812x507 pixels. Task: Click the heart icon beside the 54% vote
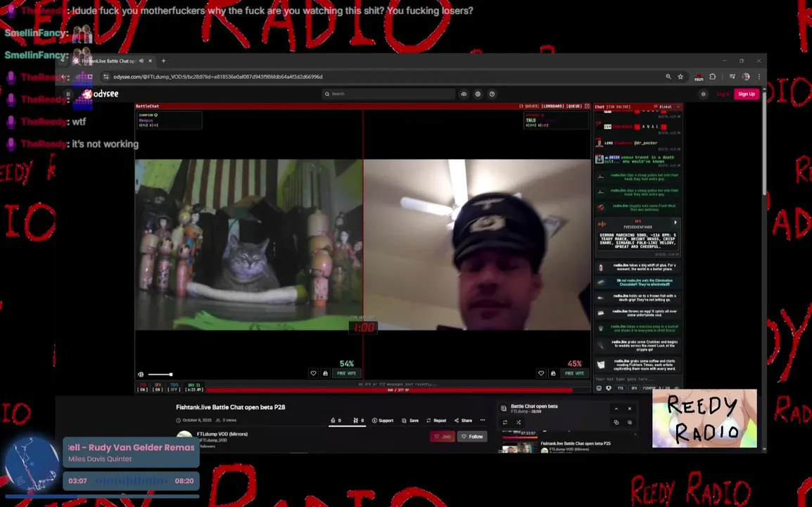[x=313, y=373]
